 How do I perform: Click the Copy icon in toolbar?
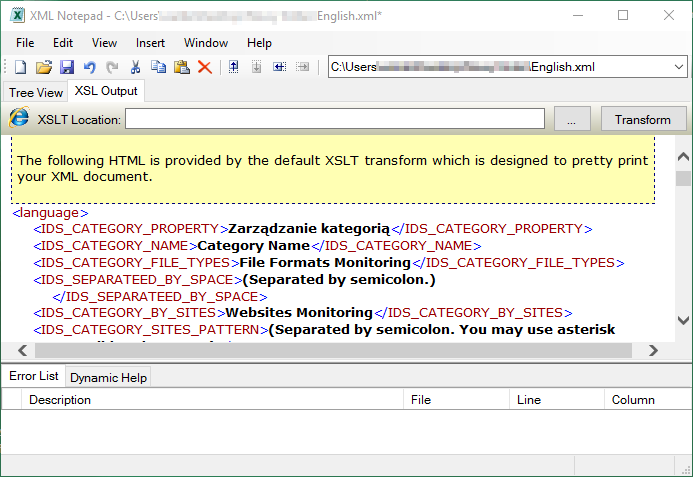(158, 67)
